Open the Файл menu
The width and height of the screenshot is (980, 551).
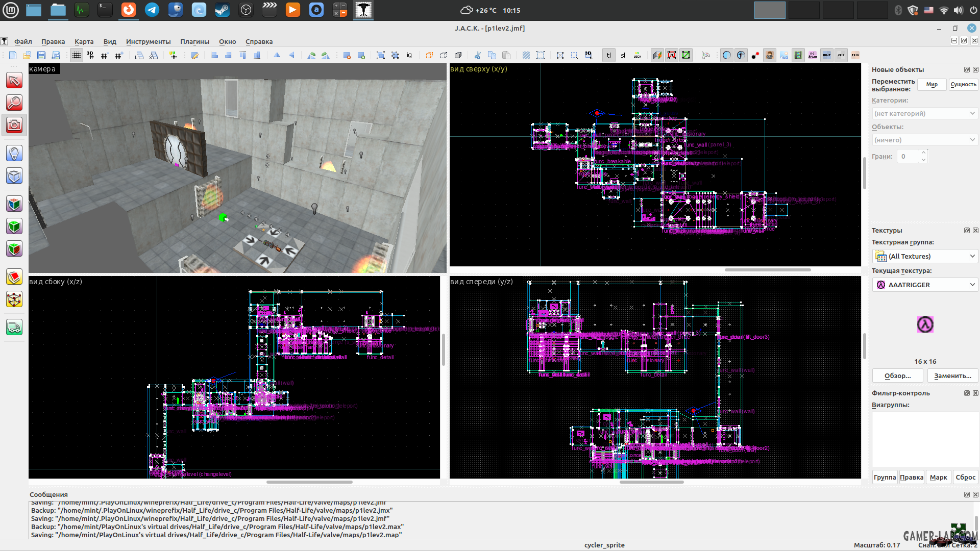point(23,42)
